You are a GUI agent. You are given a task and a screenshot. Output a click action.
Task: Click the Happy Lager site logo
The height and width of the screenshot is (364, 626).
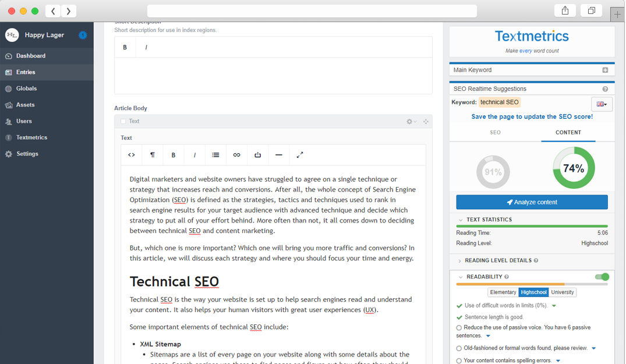12,35
